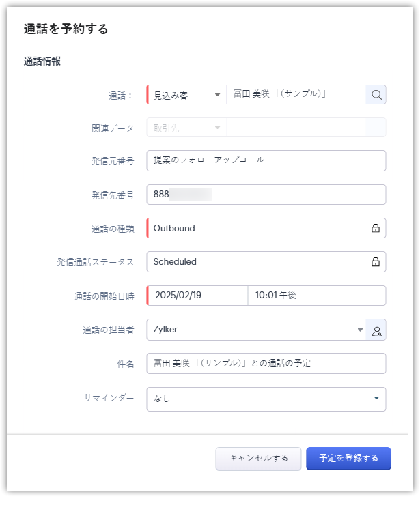The height and width of the screenshot is (518, 420).
Task: Expand the Zylker call owner dropdown arrow
Action: [360, 330]
